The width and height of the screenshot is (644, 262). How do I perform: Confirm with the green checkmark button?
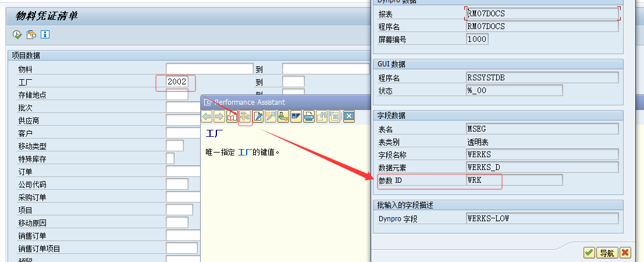589,253
